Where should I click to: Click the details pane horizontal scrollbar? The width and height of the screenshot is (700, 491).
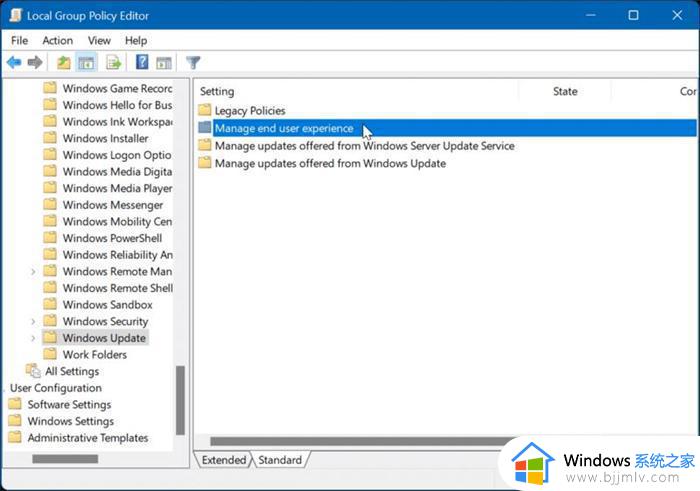(x=362, y=441)
